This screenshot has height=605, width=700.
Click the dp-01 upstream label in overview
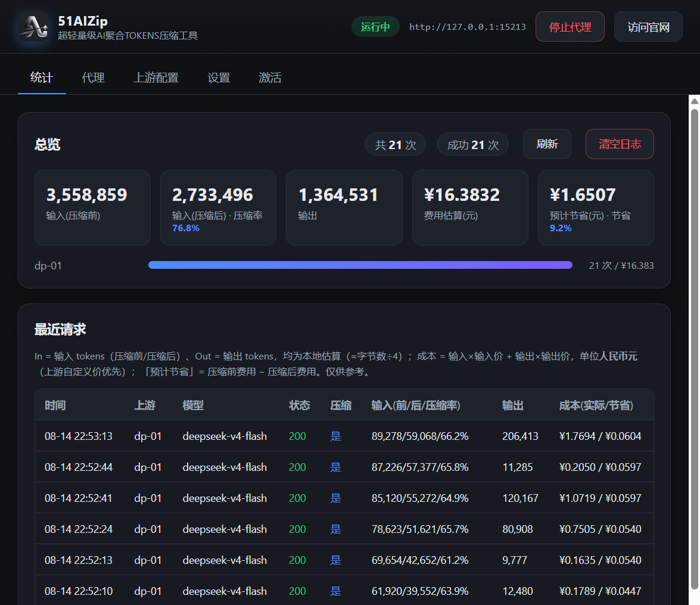[x=48, y=265]
